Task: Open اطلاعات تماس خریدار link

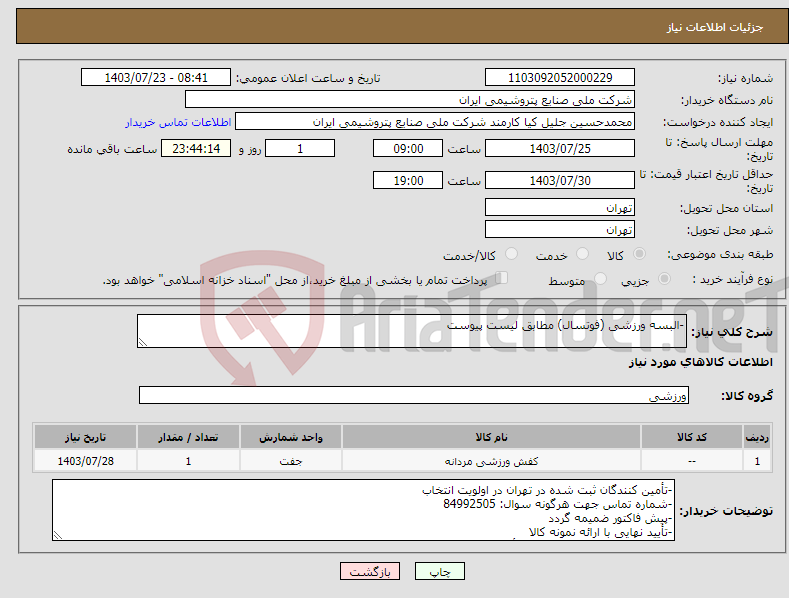Action: tap(178, 122)
